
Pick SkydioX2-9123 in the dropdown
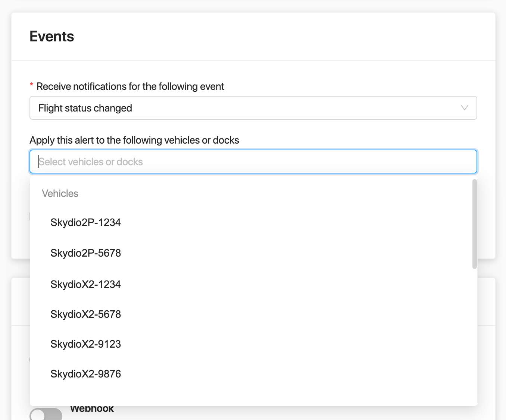(x=253, y=344)
